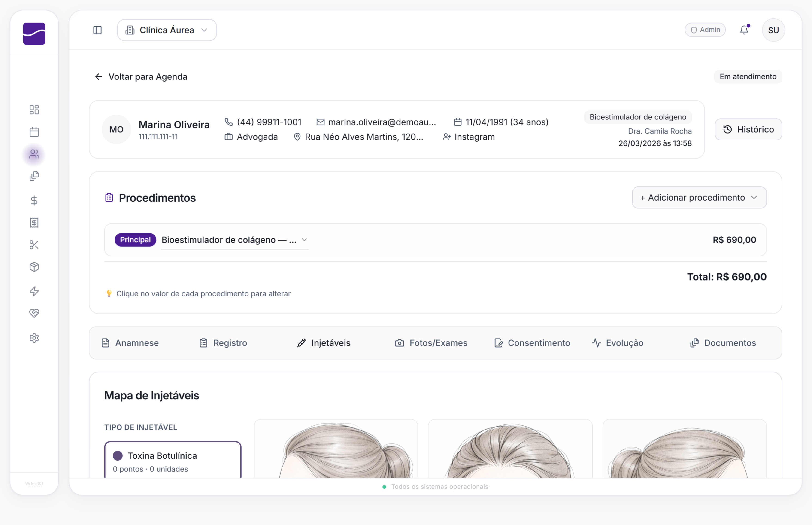Viewport: 812px width, 525px height.
Task: Open the Histórico button
Action: click(x=748, y=129)
